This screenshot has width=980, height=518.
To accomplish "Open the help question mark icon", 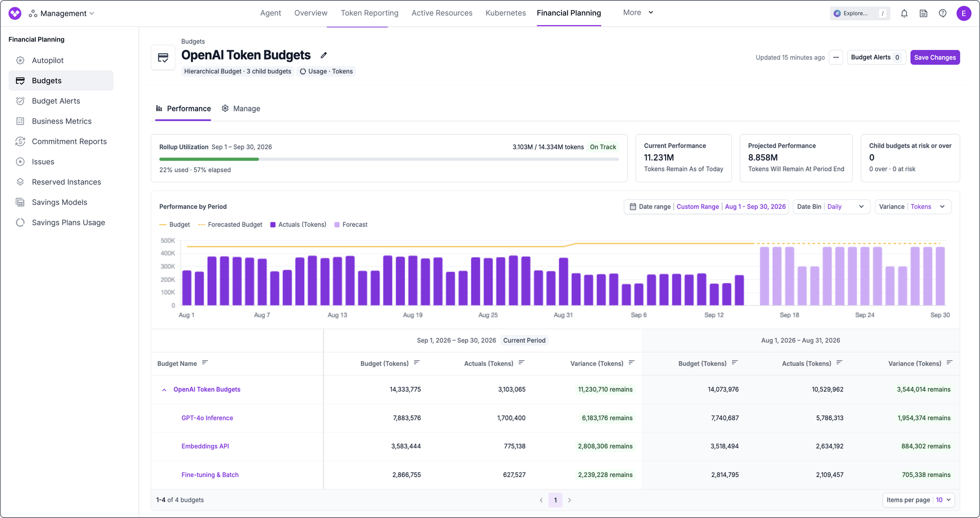I will pos(943,13).
